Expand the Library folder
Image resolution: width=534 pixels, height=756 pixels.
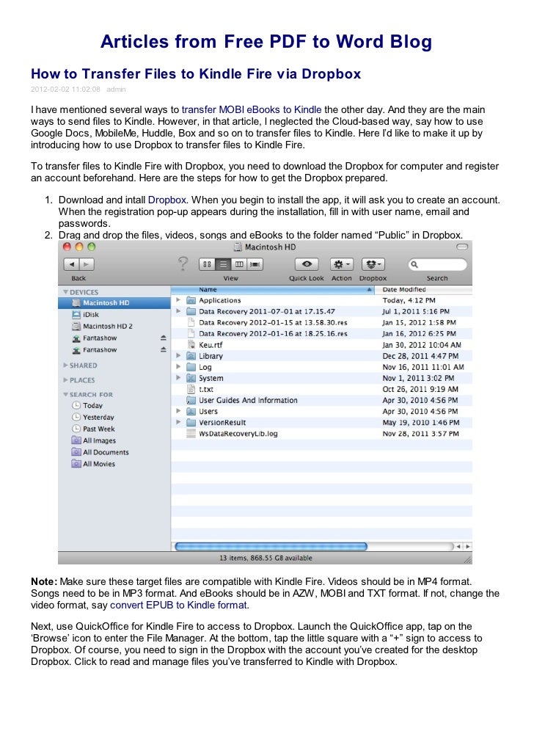click(x=178, y=356)
